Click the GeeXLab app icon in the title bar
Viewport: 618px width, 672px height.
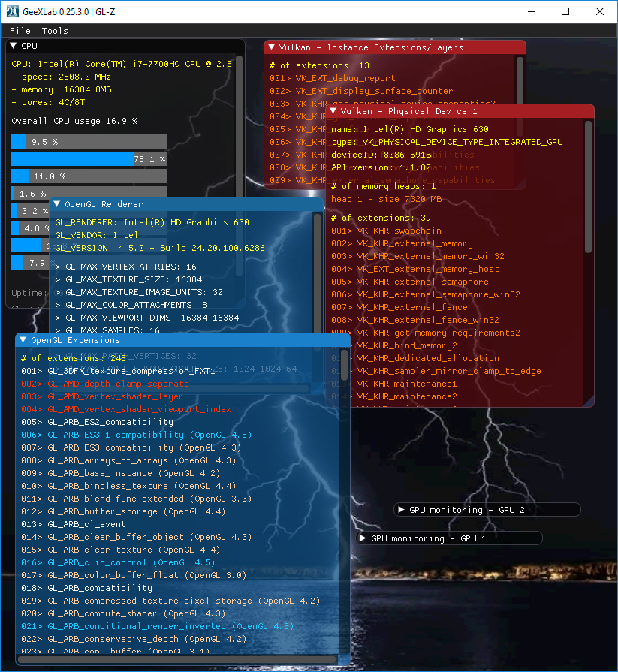pos(13,11)
